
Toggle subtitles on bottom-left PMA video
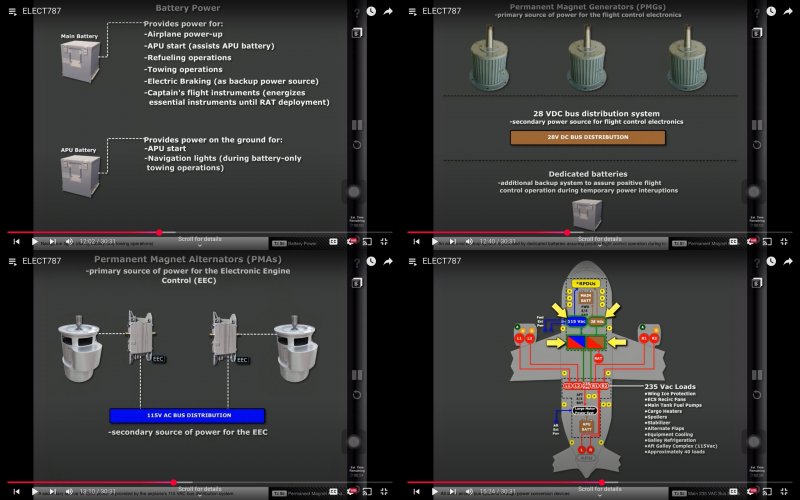pyautogui.click(x=333, y=493)
